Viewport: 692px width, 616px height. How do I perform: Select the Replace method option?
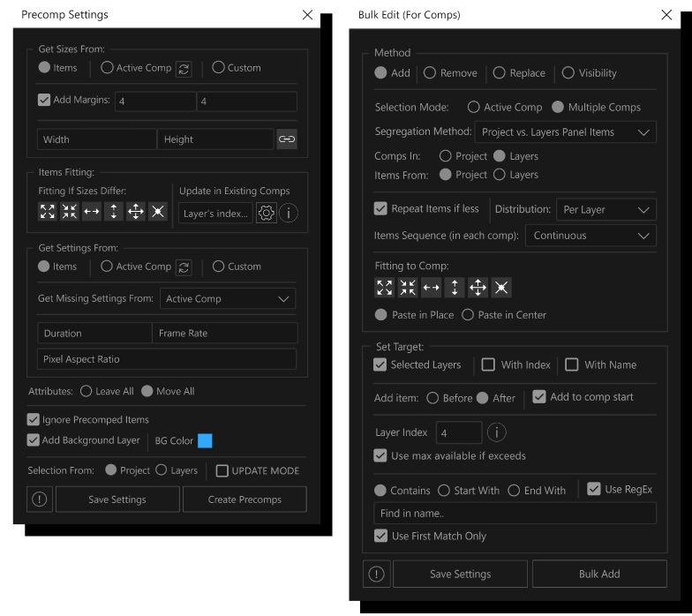500,73
